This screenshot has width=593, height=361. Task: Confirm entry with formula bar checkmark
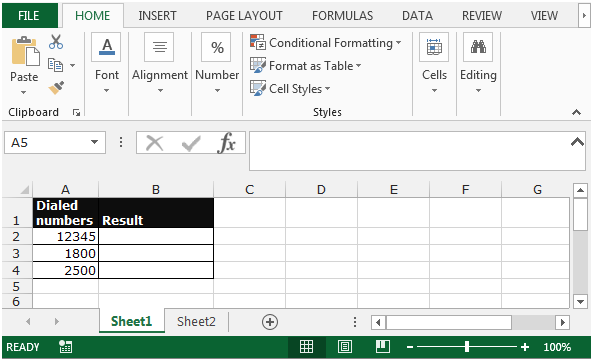coord(191,144)
